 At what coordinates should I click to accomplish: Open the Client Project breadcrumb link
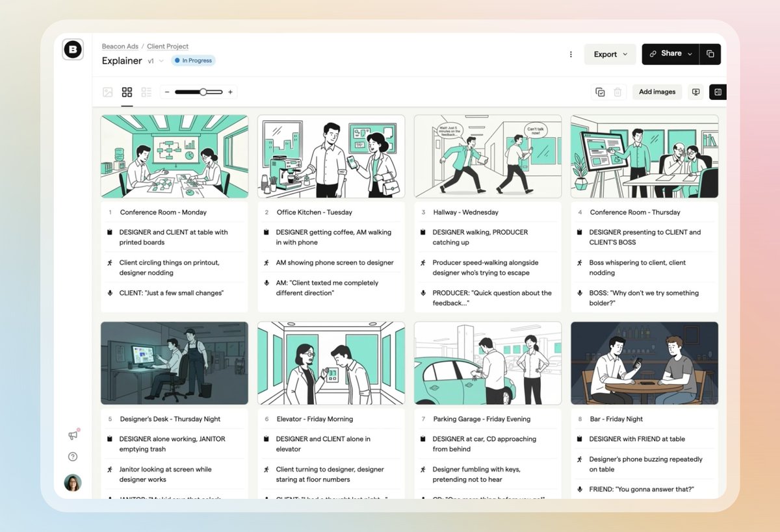click(168, 47)
